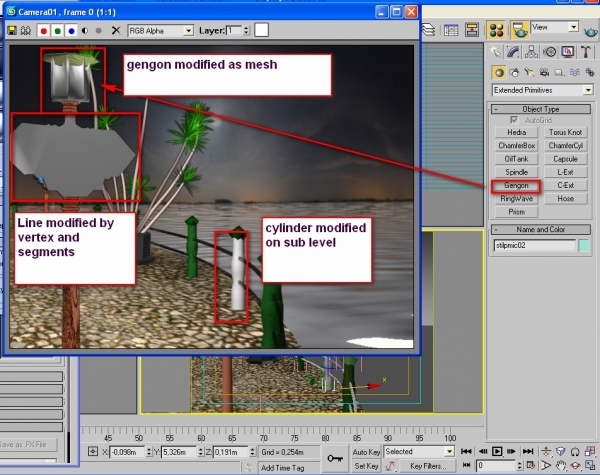Click the Capsule button
Screen dimensions: 600x475
coord(566,159)
